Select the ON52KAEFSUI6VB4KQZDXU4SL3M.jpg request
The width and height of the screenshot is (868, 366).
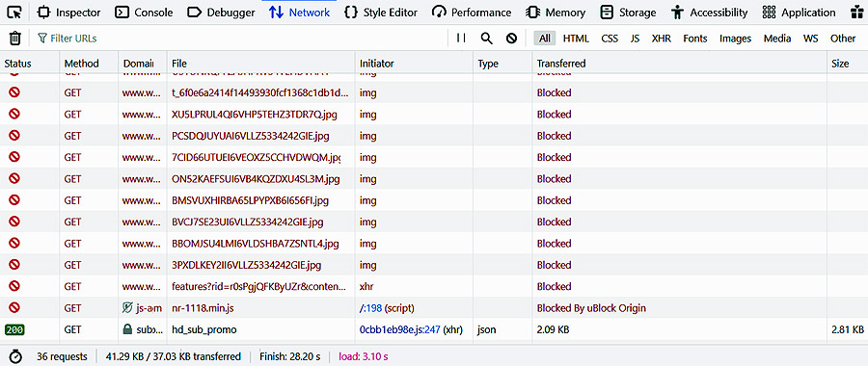434,179
